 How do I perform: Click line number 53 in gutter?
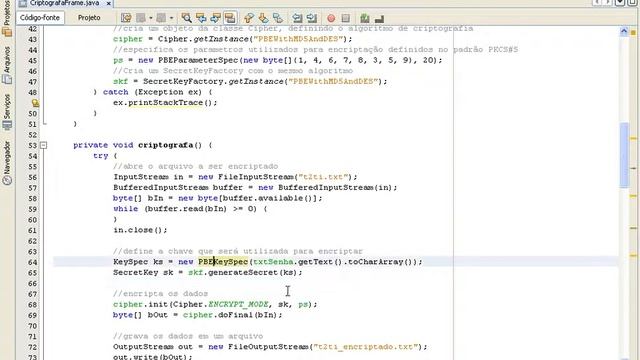click(x=32, y=145)
